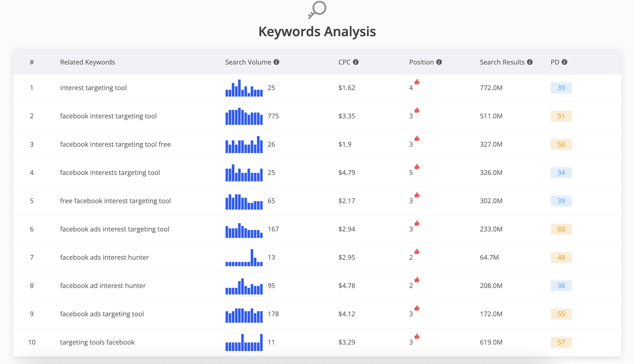Click thumbs-up icon for facebook ads interest hunter
Screen dimensions: 635x364
coord(417,252)
